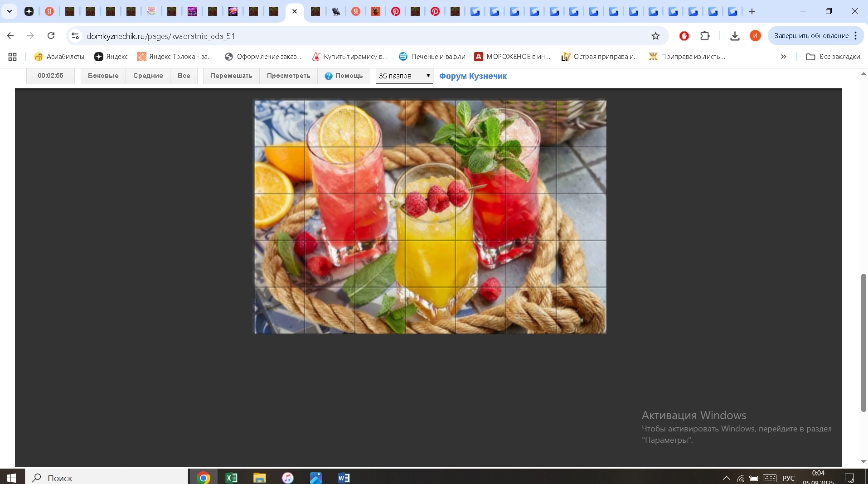Viewport: 868px width, 484px height.
Task: Show Боковые edge puzzle pieces
Action: pyautogui.click(x=103, y=76)
